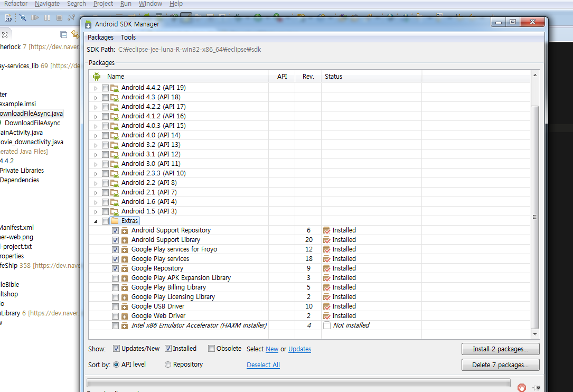
Task: Click the Installed status icon for Google Repository
Action: [x=327, y=268]
